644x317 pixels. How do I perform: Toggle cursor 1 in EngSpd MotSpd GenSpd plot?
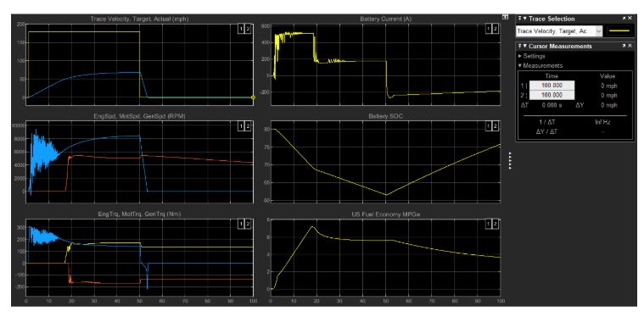[242, 126]
